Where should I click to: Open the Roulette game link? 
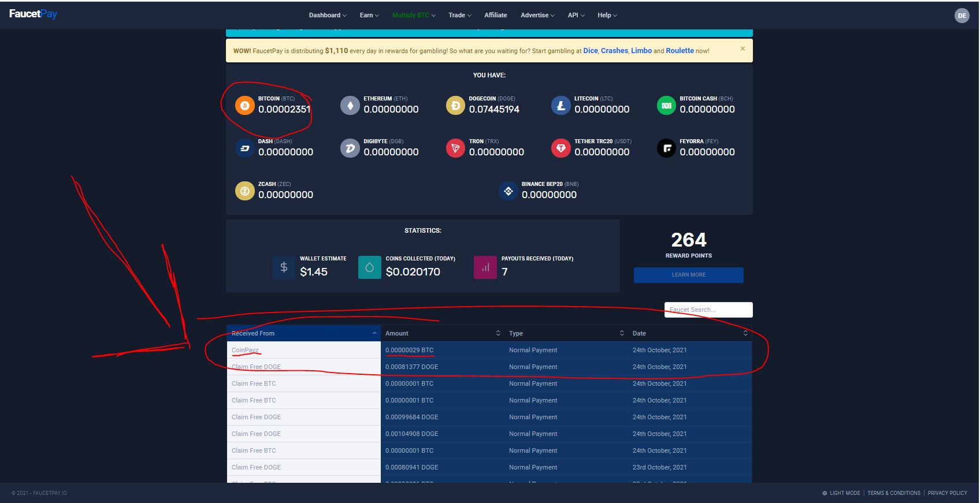[x=680, y=51]
